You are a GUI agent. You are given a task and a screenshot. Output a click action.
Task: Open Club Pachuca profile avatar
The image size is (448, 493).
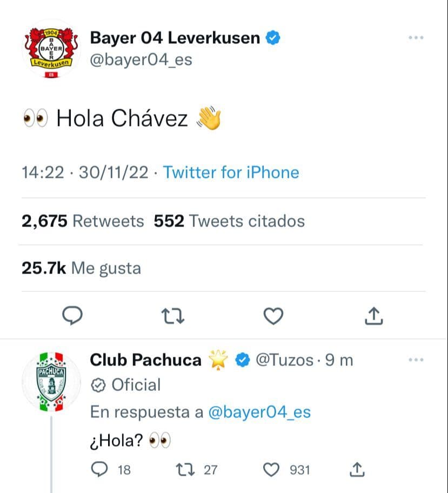point(50,381)
